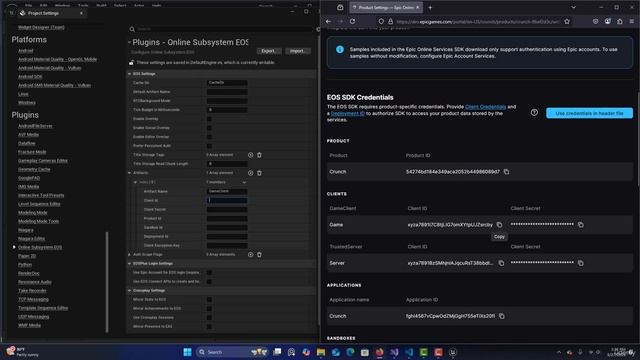Copy the Crunch Application ID
This screenshot has height=360, width=640.
click(x=502, y=316)
